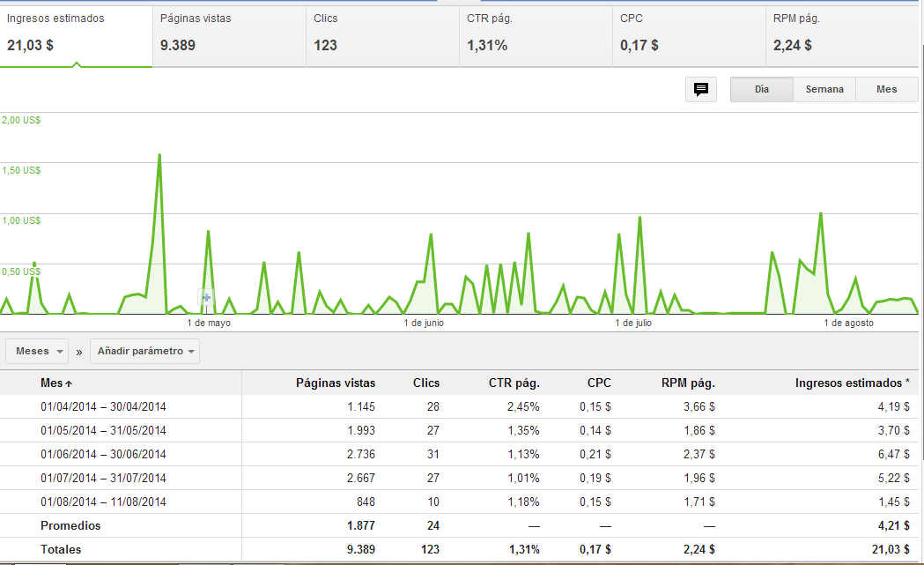This screenshot has height=565, width=924.
Task: Click the Totales row label
Action: 61,550
